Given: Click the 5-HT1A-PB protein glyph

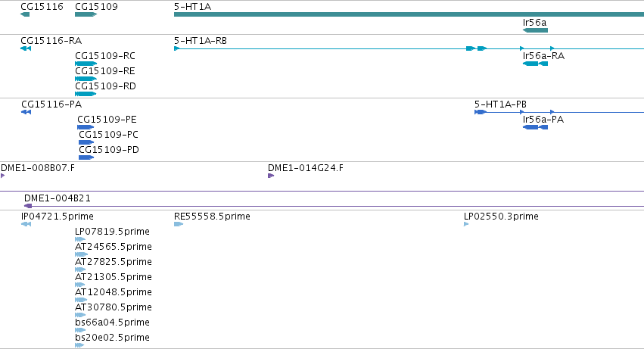Looking at the screenshot, I should [559, 112].
